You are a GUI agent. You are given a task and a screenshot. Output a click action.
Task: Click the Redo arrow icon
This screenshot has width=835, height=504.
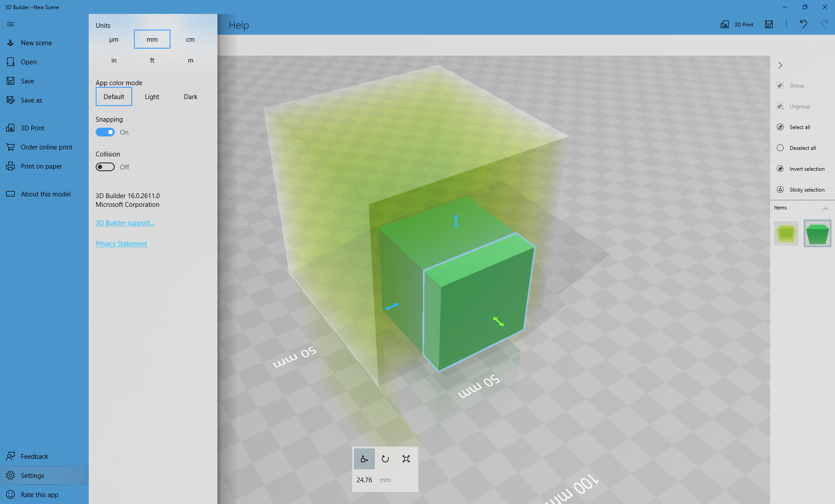[x=824, y=24]
